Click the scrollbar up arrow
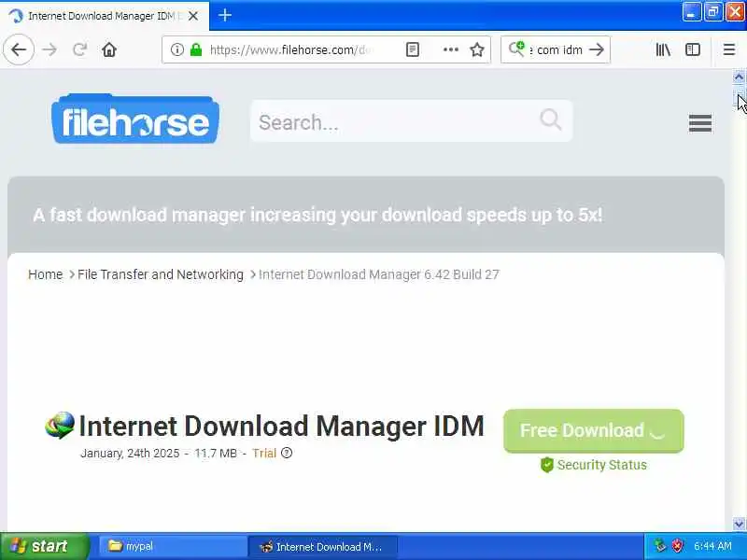747x560 pixels. 739,77
